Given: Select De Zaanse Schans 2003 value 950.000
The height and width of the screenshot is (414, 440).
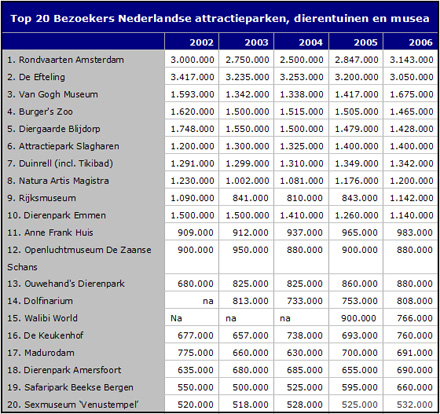Looking at the screenshot, I should pos(250,250).
